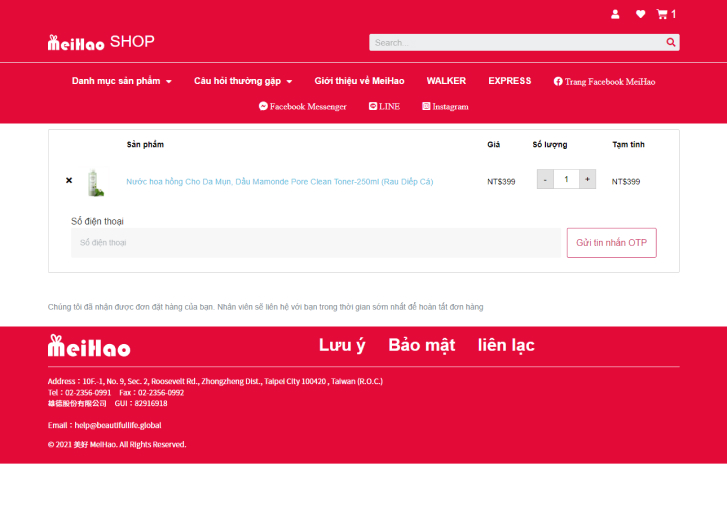Click the MeiHao SHOP header logo
The height and width of the screenshot is (517, 727).
101,42
